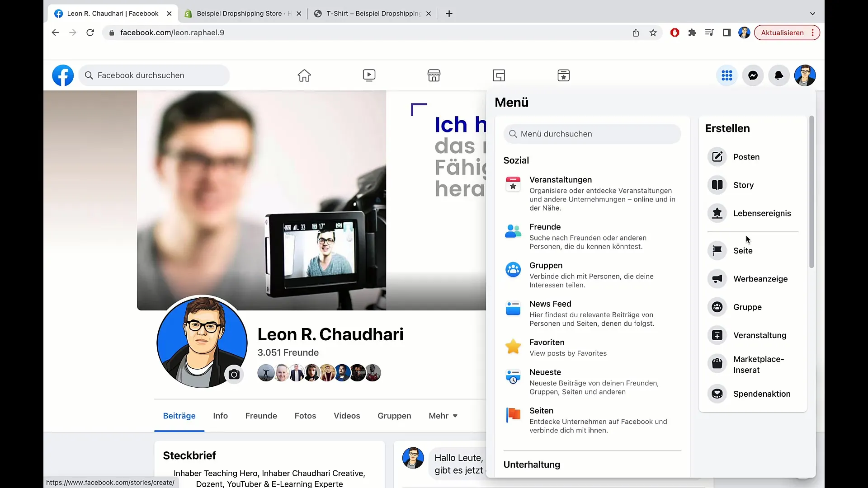Viewport: 868px width, 488px height.
Task: Focus the Menü durchsuchen search field
Action: (x=592, y=134)
